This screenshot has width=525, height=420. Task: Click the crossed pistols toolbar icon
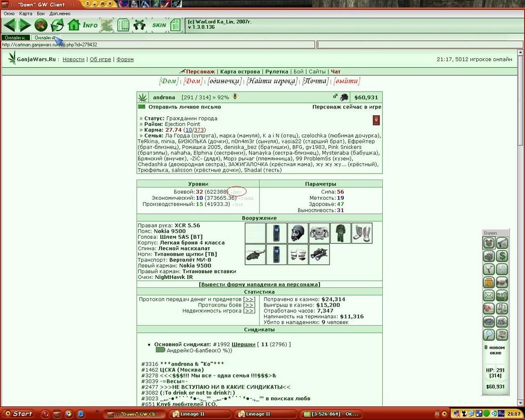(139, 25)
